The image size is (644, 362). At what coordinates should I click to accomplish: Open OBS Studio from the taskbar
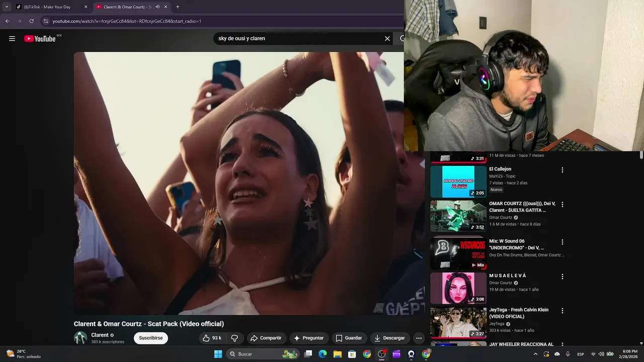point(382,354)
